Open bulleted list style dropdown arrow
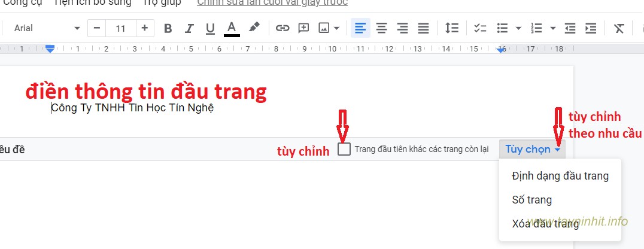The image size is (644, 249). click(x=518, y=28)
